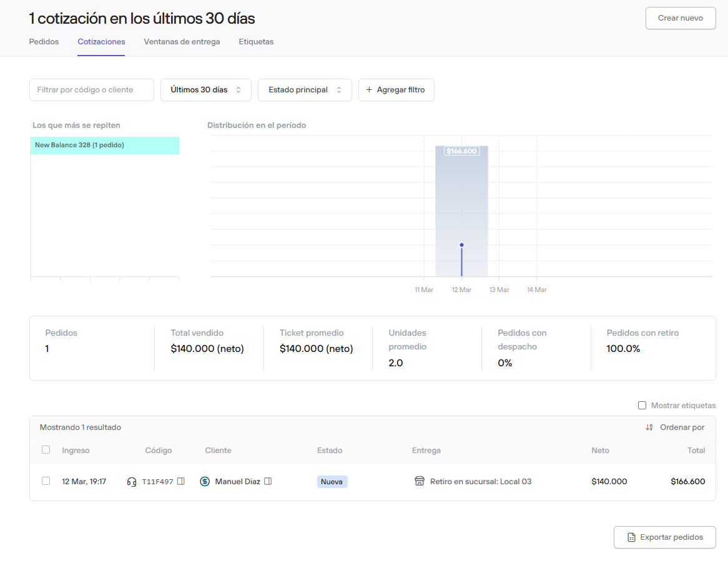Click the 14 Mar axis label
The image size is (728, 561).
537,290
